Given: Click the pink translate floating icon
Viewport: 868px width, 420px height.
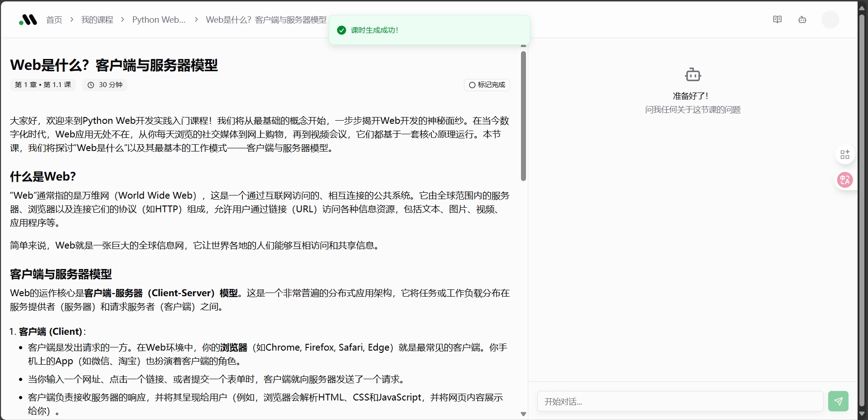Looking at the screenshot, I should tap(845, 180).
